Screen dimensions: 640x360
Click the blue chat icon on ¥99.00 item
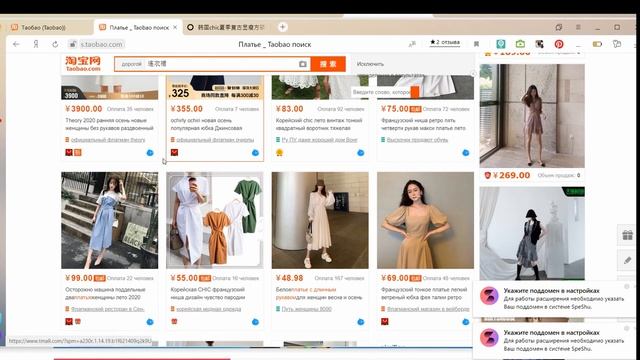tap(150, 322)
